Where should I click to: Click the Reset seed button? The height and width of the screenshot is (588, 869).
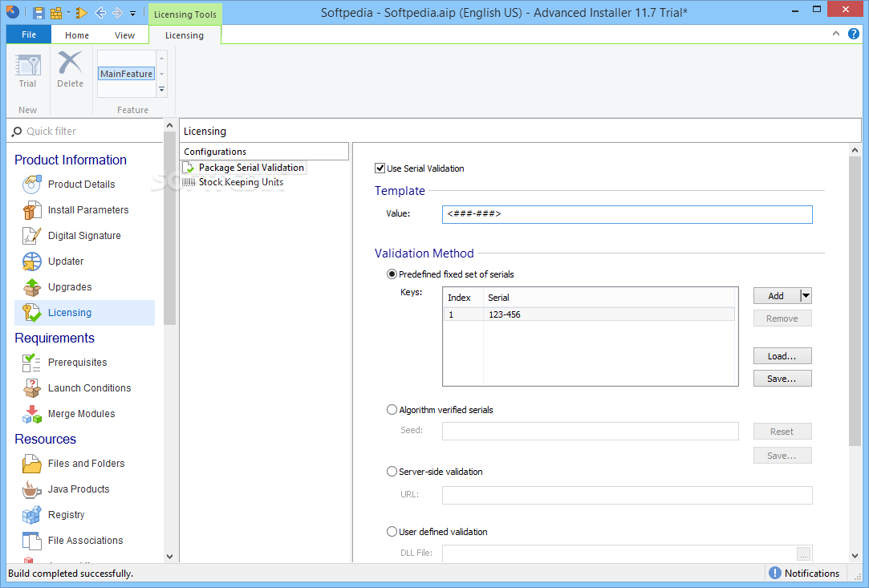782,432
